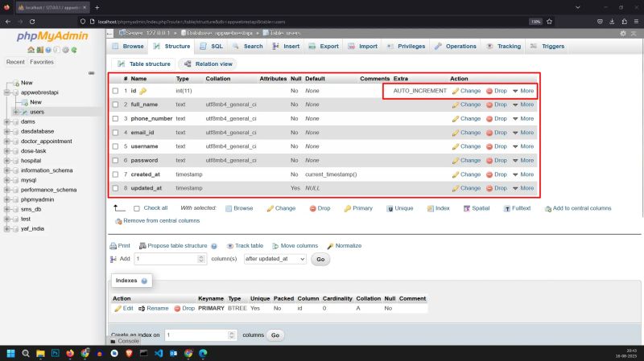Click Drop icon for updated_at row
The width and height of the screenshot is (644, 361).
(x=489, y=188)
